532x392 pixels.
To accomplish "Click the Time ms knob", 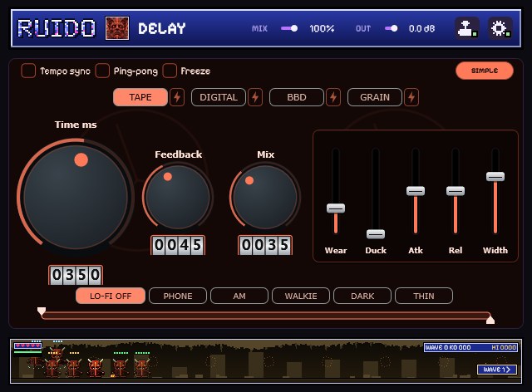I will (76, 197).
